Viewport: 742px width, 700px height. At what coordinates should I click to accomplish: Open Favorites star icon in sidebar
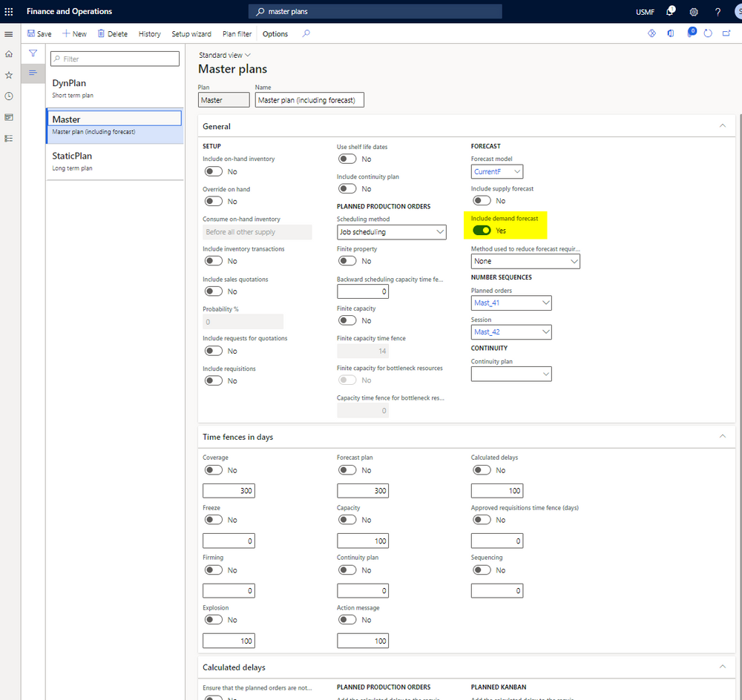(x=8, y=75)
